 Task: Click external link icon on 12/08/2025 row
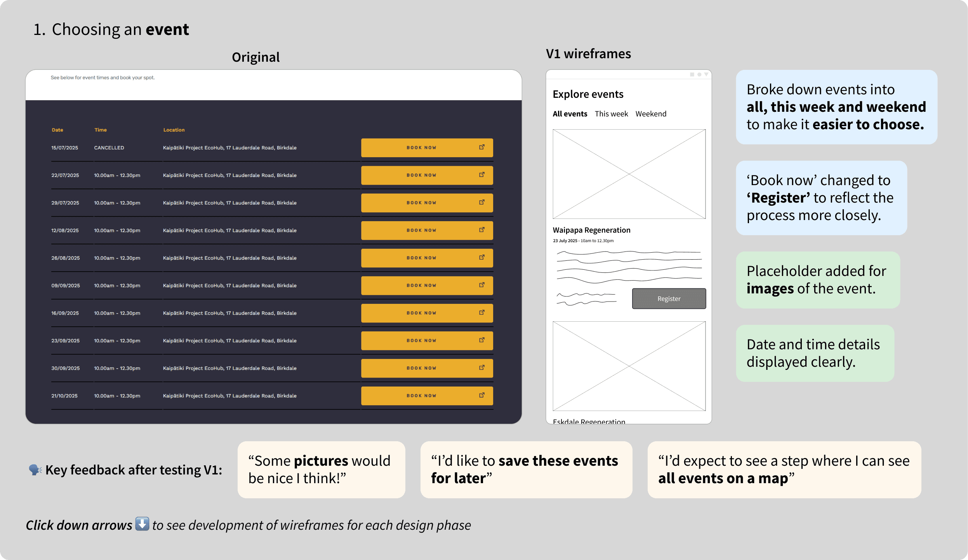(x=482, y=230)
